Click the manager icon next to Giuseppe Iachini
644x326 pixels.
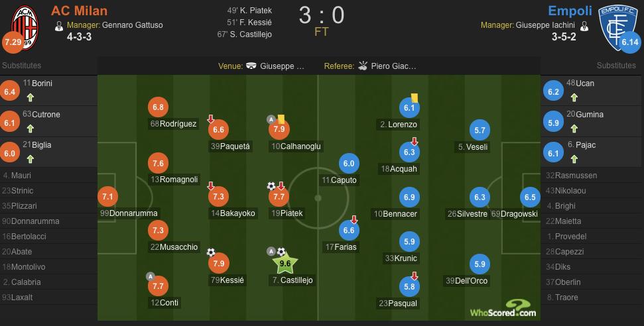(584, 25)
